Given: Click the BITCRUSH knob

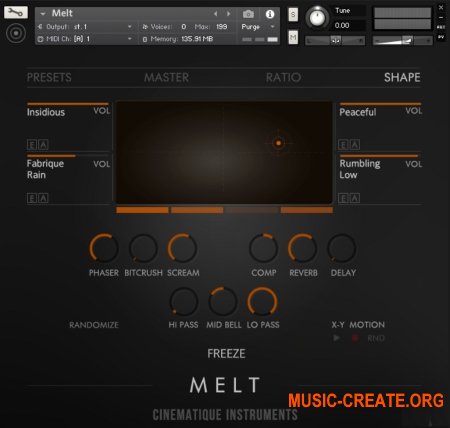Looking at the screenshot, I should point(143,248).
